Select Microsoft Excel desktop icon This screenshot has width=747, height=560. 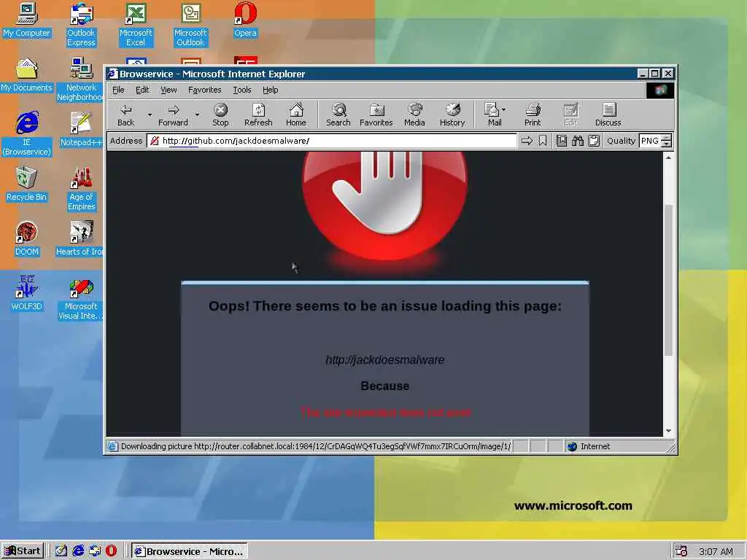[x=136, y=24]
